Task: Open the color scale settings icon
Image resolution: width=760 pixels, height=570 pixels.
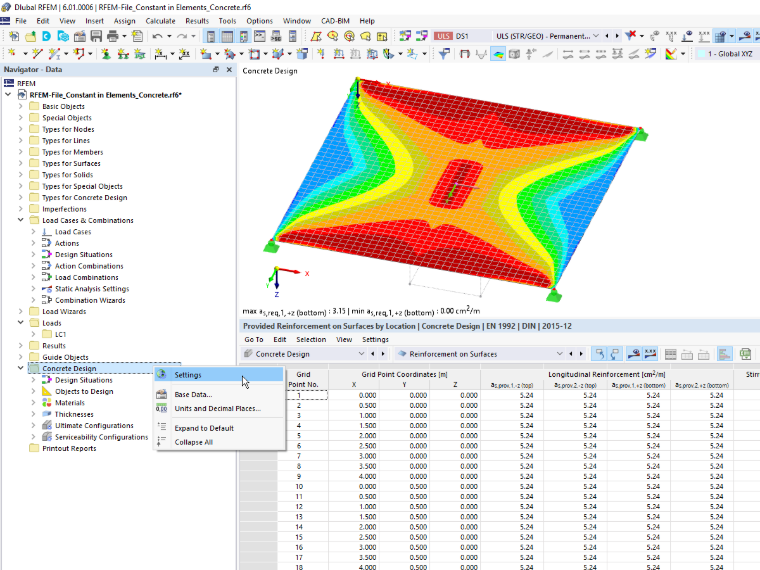Action: click(671, 54)
